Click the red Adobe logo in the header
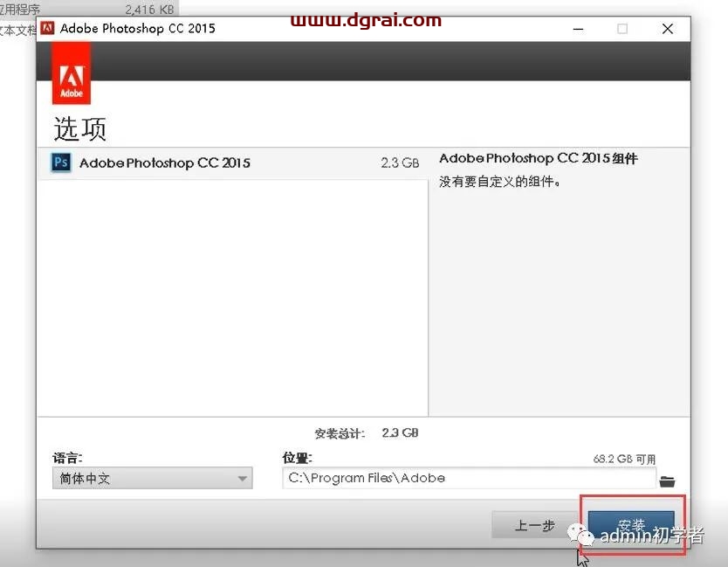Image resolution: width=728 pixels, height=567 pixels. pyautogui.click(x=72, y=73)
